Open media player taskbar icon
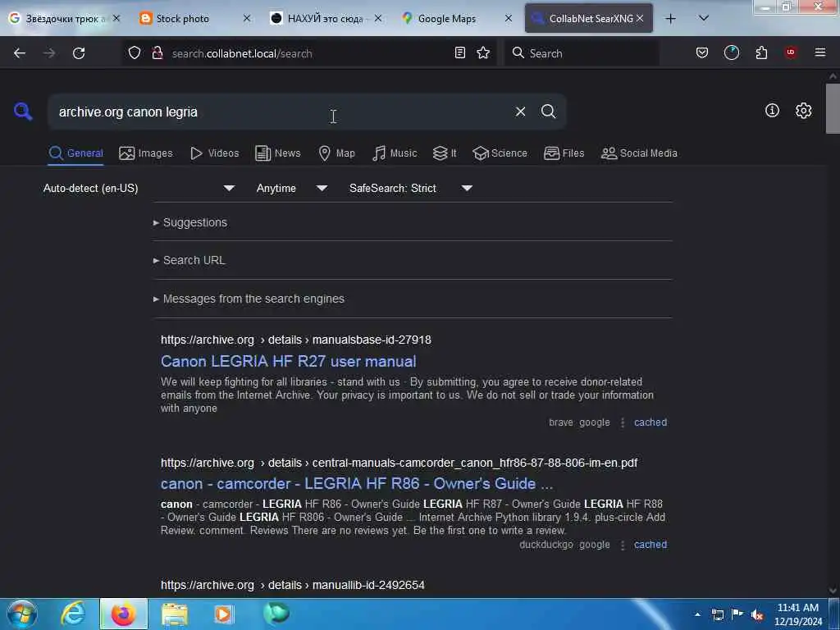 (x=223, y=614)
